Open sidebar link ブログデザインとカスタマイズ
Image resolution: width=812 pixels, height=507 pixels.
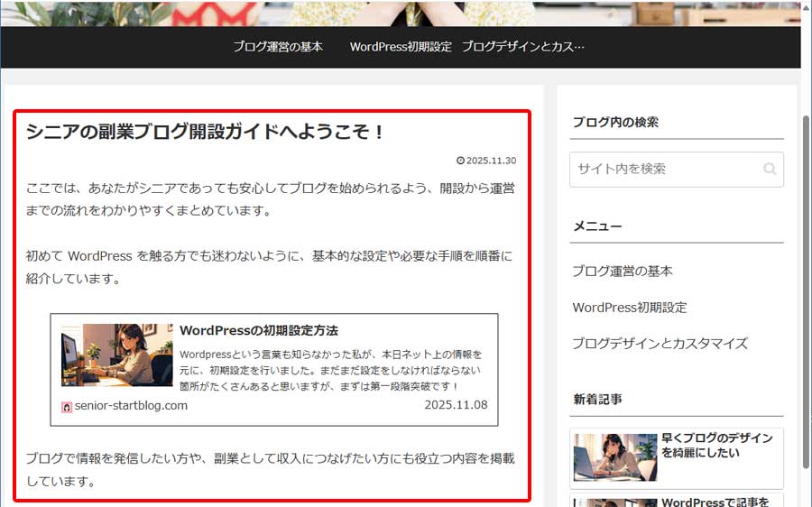tap(660, 344)
